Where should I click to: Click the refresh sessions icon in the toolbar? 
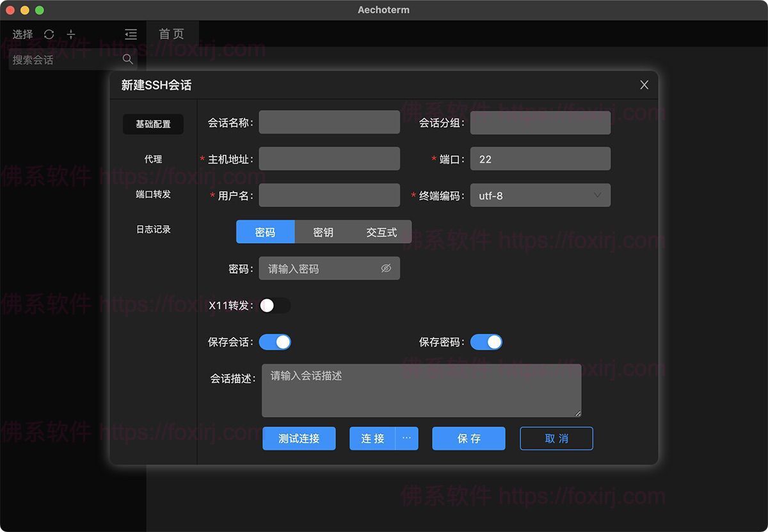tap(49, 35)
